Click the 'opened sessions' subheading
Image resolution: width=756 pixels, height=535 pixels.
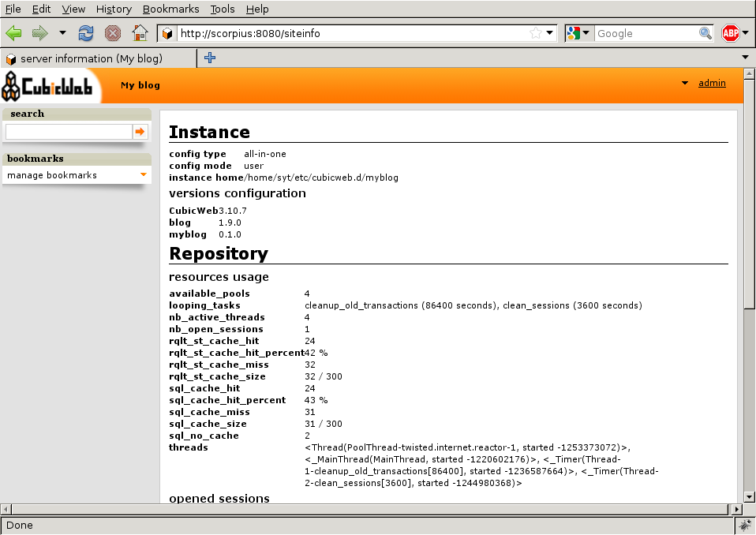[x=219, y=498]
